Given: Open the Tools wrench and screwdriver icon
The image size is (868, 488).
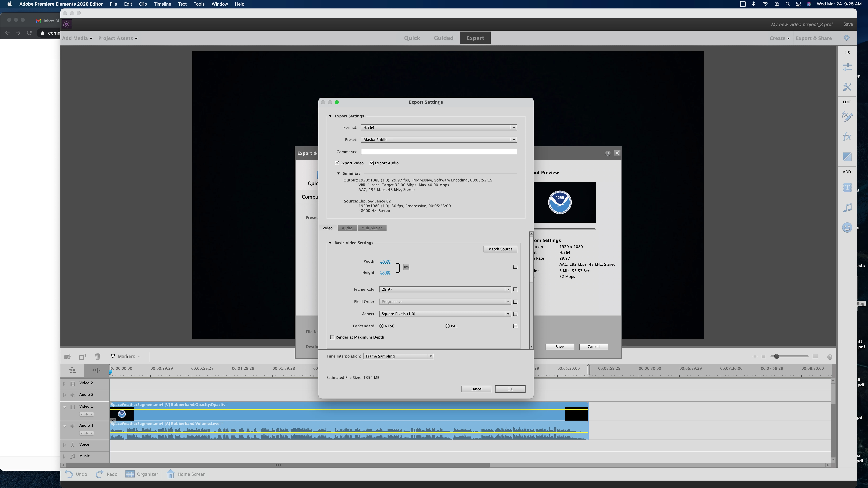Looking at the screenshot, I should click(847, 87).
